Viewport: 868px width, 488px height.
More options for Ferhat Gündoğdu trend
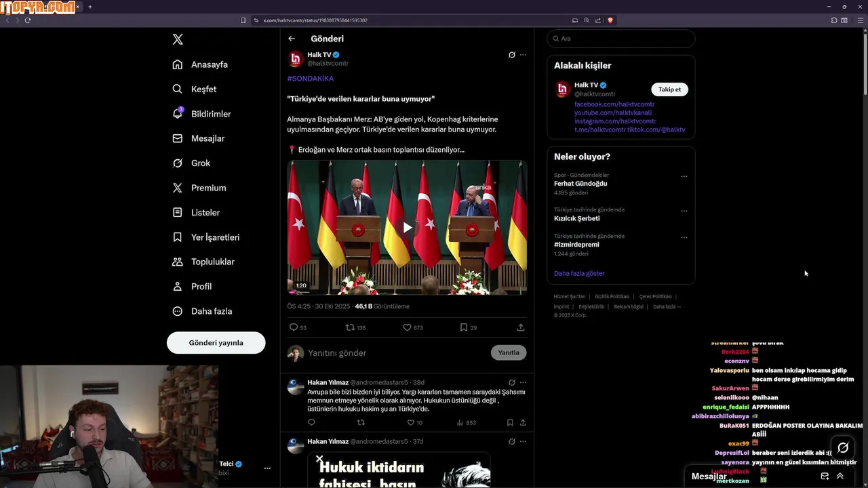click(x=684, y=176)
